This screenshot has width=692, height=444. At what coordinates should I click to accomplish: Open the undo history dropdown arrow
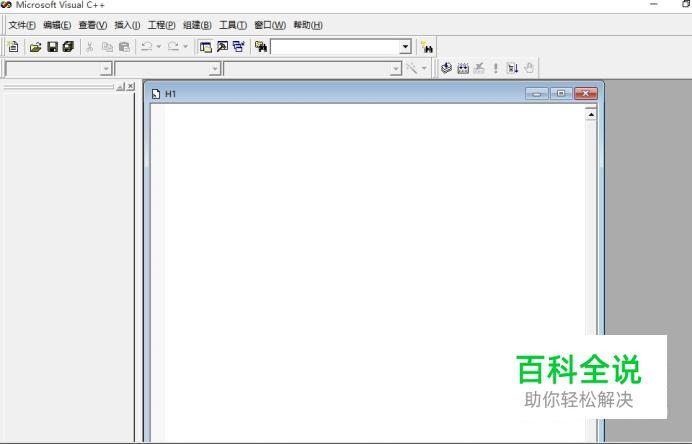159,46
